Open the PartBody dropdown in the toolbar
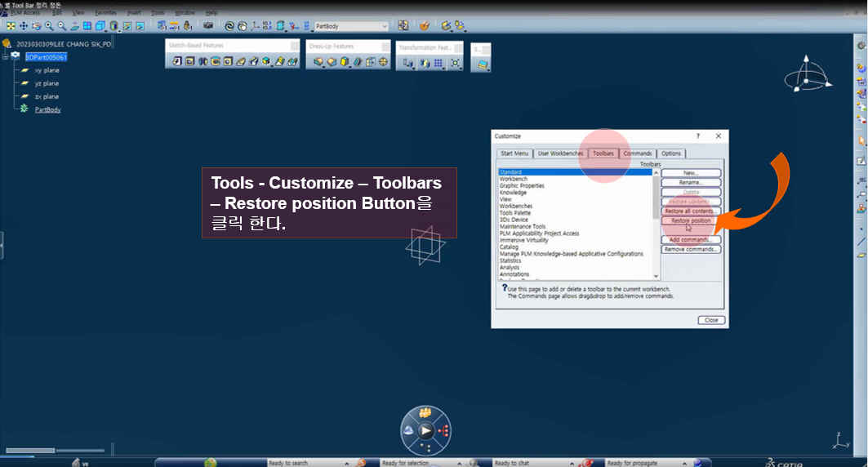This screenshot has height=467, width=868. [384, 26]
